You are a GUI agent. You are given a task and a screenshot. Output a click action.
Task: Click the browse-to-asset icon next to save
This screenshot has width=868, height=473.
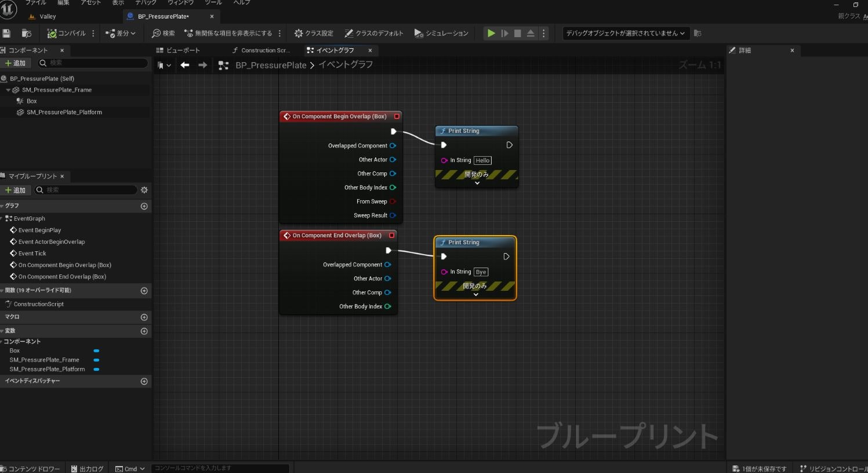coord(26,34)
